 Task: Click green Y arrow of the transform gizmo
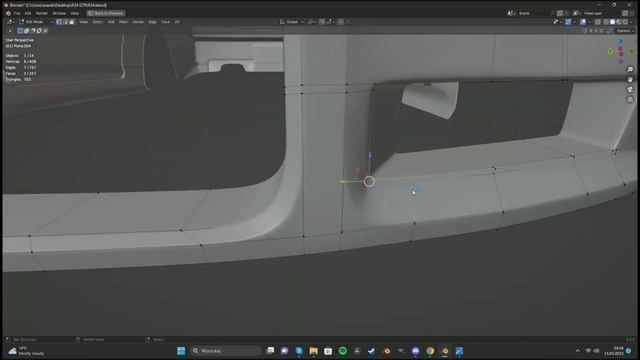(342, 181)
